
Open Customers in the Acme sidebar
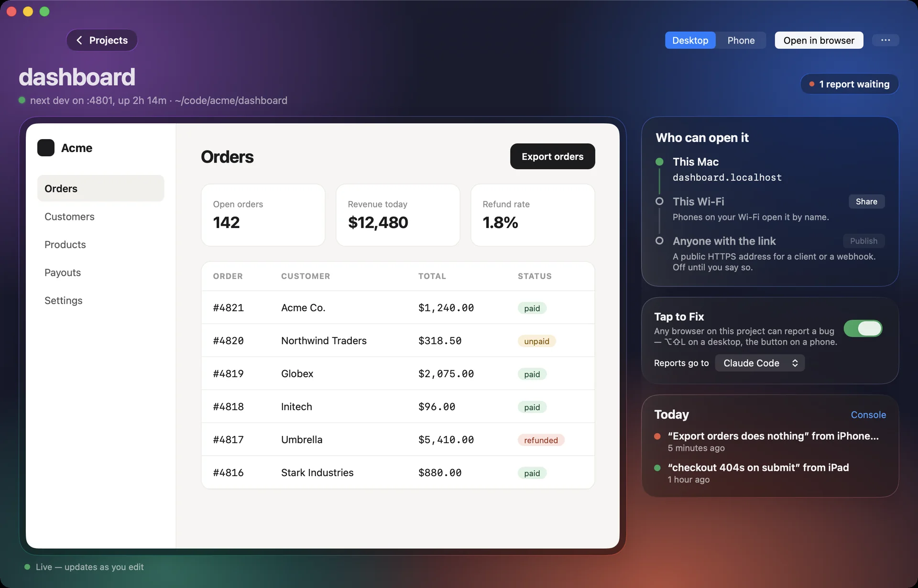click(100, 217)
